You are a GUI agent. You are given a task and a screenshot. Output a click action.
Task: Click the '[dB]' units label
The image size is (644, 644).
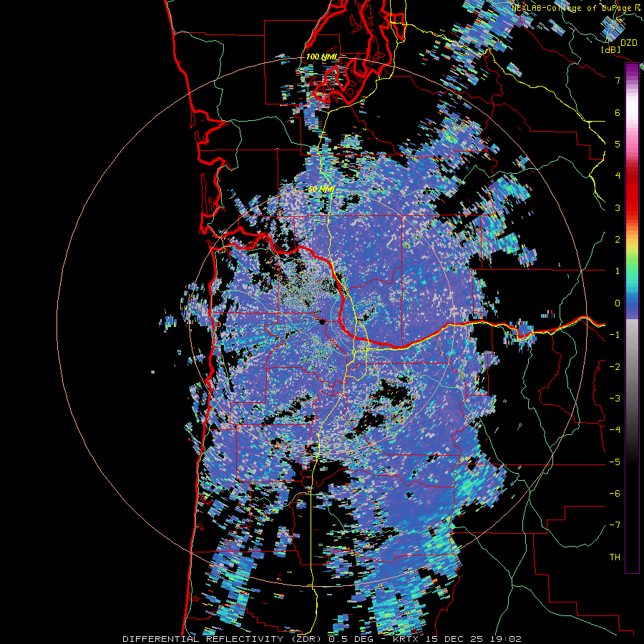click(x=610, y=49)
